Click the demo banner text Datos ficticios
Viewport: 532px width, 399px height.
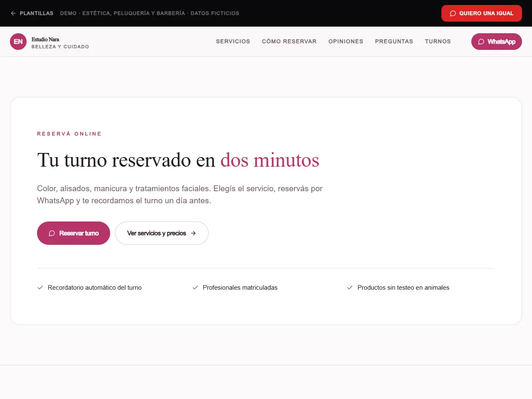215,13
